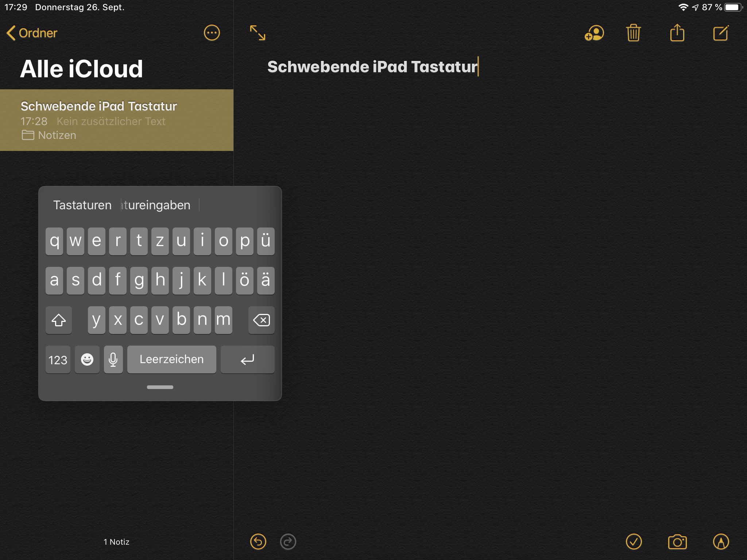Tap the k key
The image size is (747, 560).
click(202, 281)
